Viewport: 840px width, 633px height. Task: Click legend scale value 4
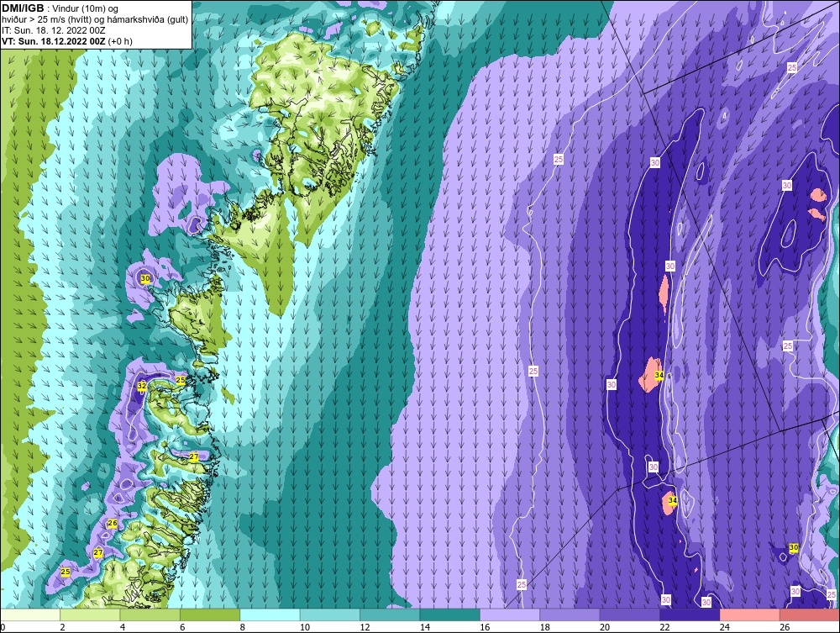coord(123,627)
